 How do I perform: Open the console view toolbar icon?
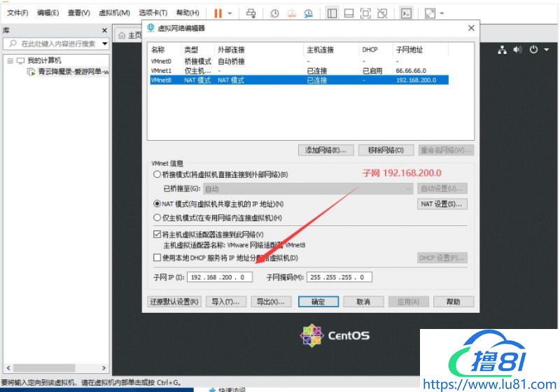click(x=406, y=13)
